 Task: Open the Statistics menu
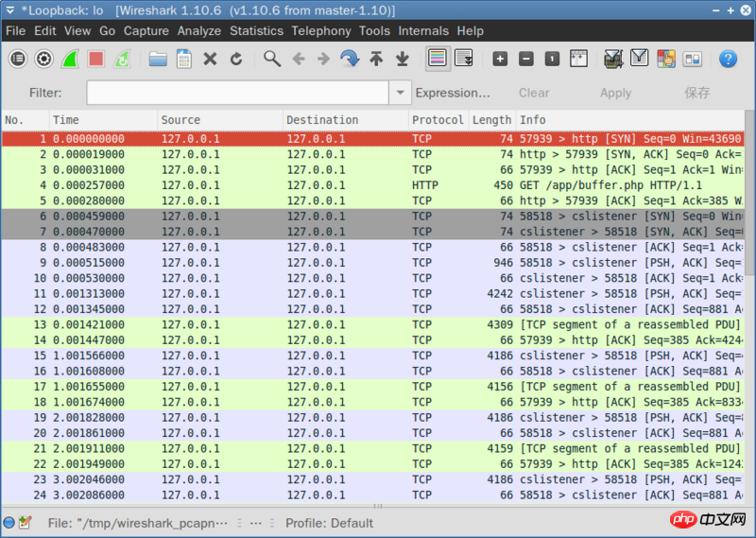click(256, 31)
